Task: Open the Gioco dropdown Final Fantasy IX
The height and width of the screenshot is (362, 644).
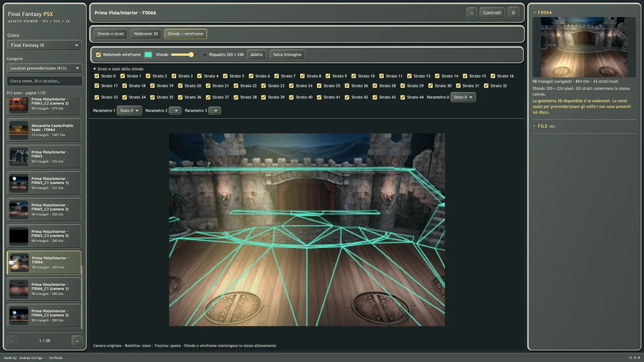Action: [44, 45]
